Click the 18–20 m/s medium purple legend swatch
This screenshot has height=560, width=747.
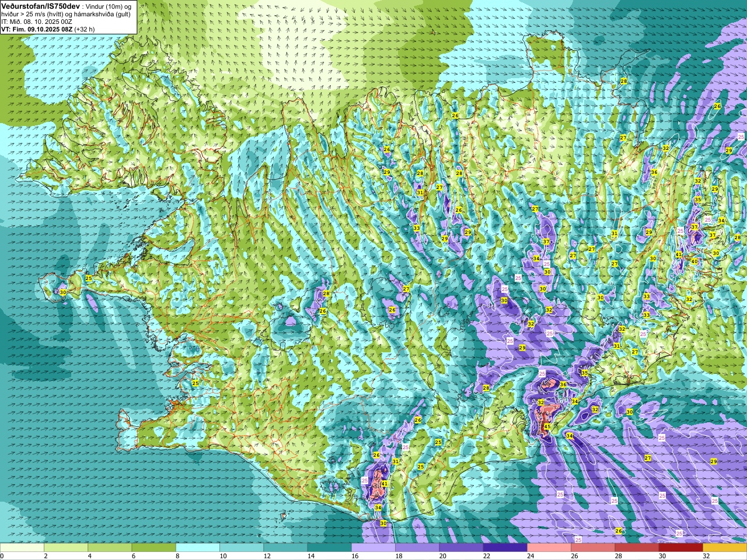pos(417,548)
